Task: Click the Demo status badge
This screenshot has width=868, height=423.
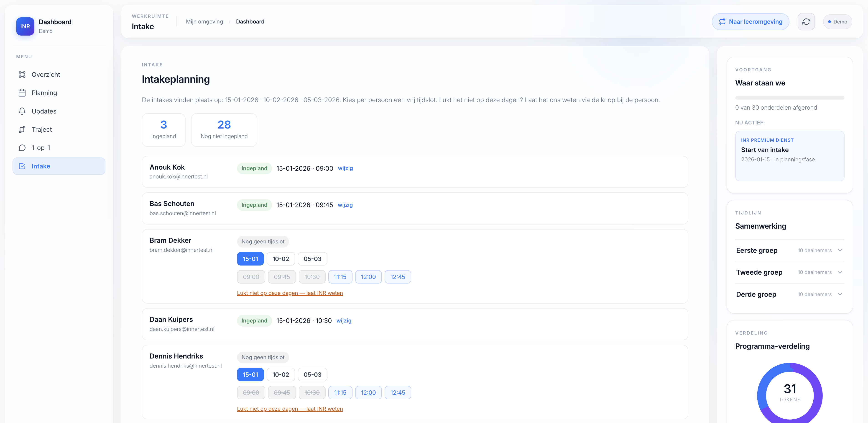Action: (837, 22)
